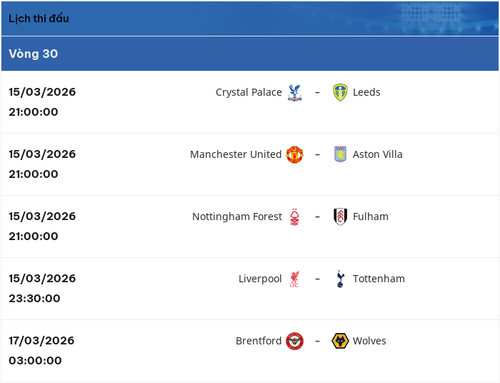Click the Wolves wolf head logo
This screenshot has height=383, width=500.
[x=340, y=341]
